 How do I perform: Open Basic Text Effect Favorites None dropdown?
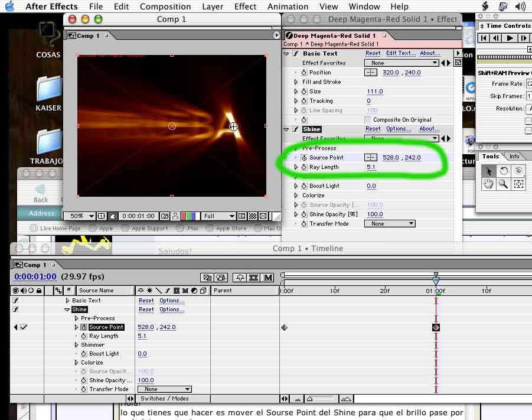coord(402,63)
